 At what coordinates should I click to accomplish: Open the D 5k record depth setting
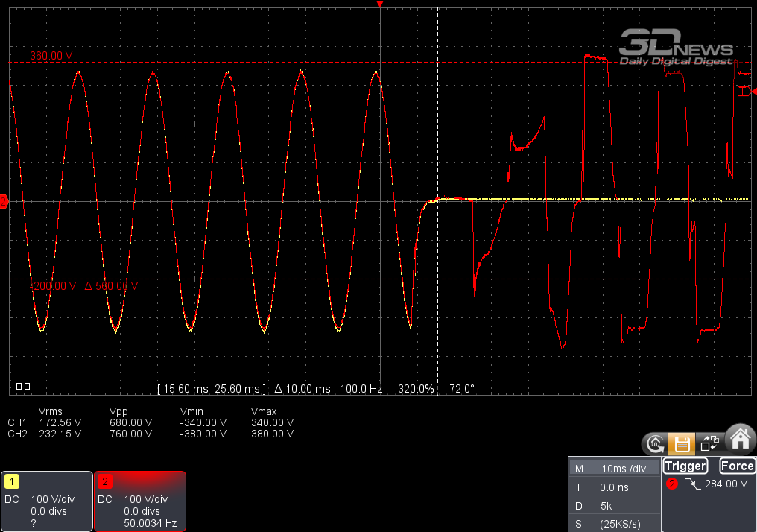pos(614,506)
